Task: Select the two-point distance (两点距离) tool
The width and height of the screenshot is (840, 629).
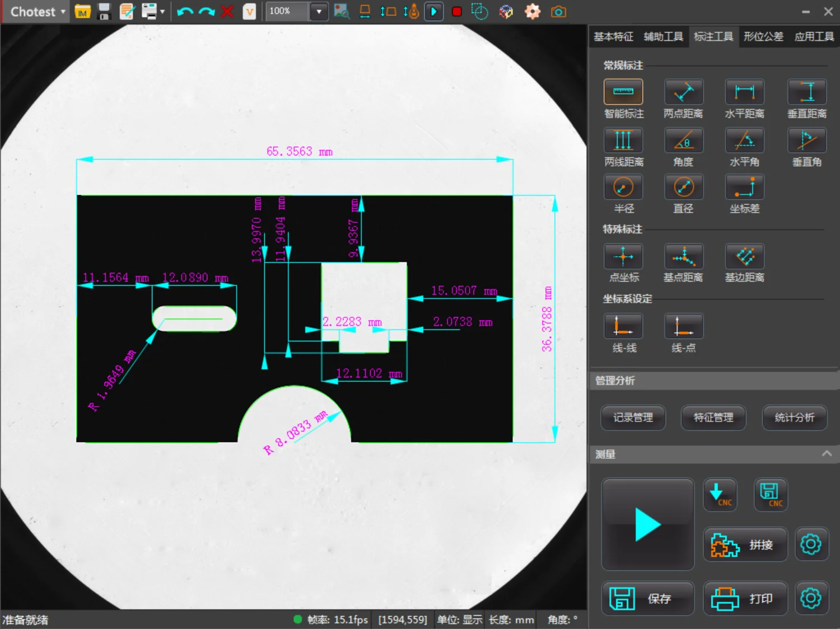Action: [x=683, y=92]
